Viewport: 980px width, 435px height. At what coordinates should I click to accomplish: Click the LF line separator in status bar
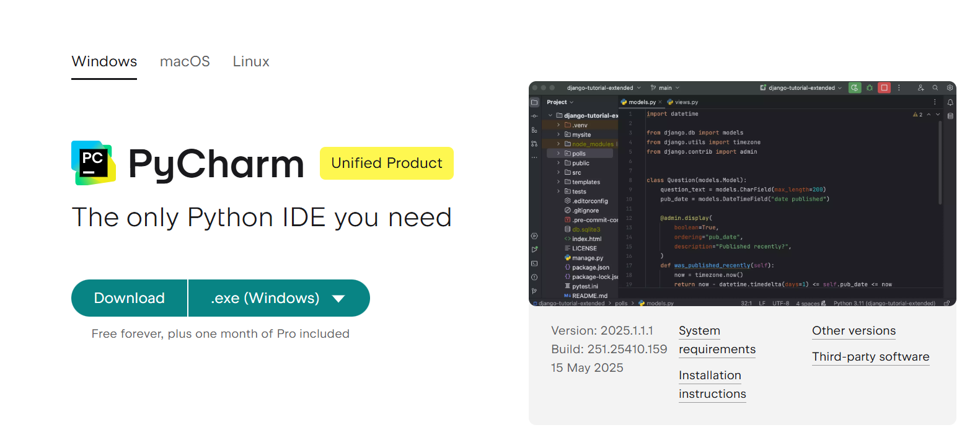click(762, 303)
